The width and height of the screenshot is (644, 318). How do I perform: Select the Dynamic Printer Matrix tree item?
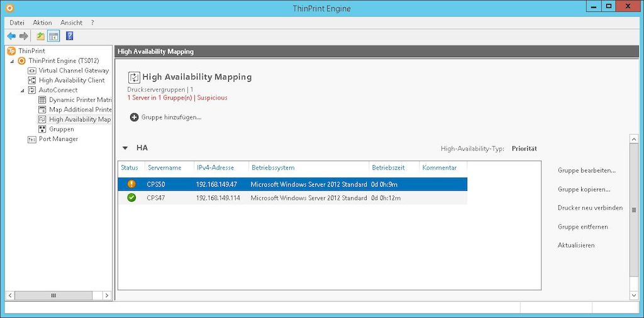pos(80,100)
